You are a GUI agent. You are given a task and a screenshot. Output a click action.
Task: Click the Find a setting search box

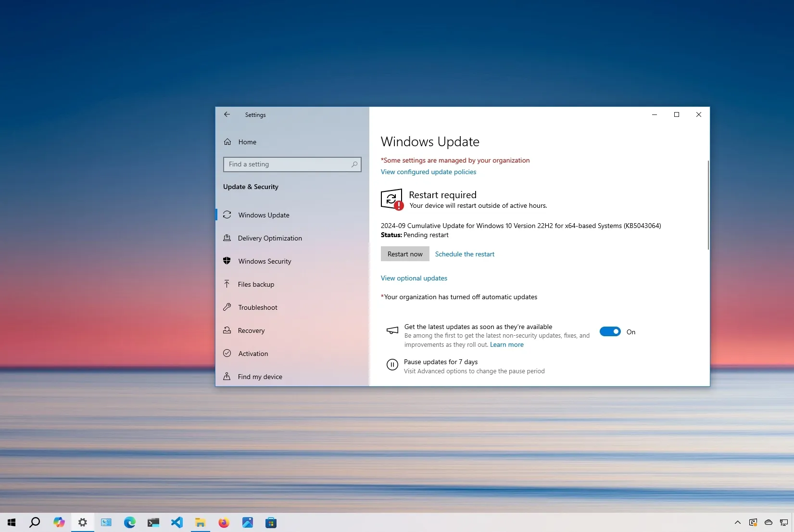(289, 165)
